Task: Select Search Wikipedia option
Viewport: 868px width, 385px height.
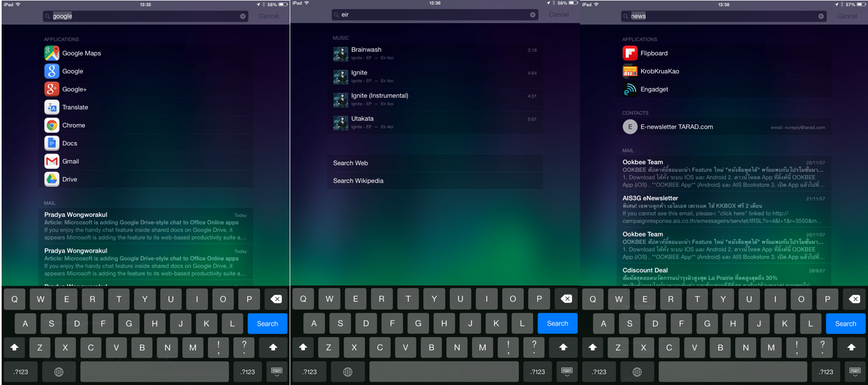Action: [435, 181]
